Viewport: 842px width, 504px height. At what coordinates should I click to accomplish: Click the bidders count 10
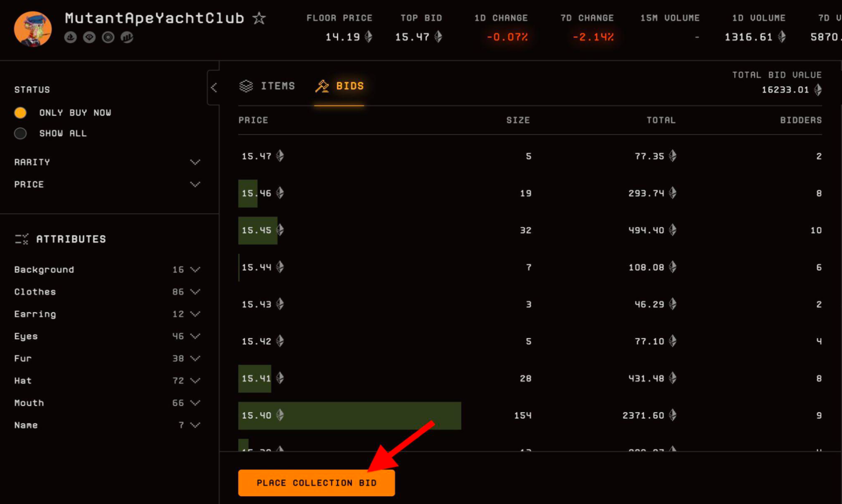point(816,231)
